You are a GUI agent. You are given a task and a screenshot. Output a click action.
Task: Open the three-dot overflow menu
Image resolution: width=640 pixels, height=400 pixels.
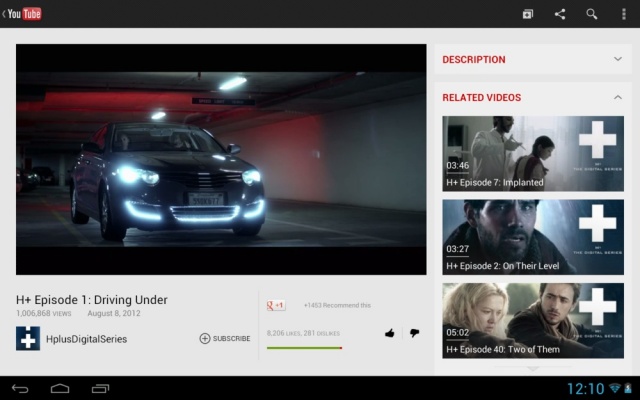(x=623, y=14)
